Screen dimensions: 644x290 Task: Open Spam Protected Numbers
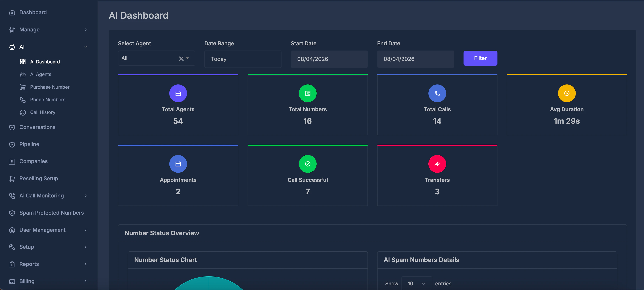point(51,213)
